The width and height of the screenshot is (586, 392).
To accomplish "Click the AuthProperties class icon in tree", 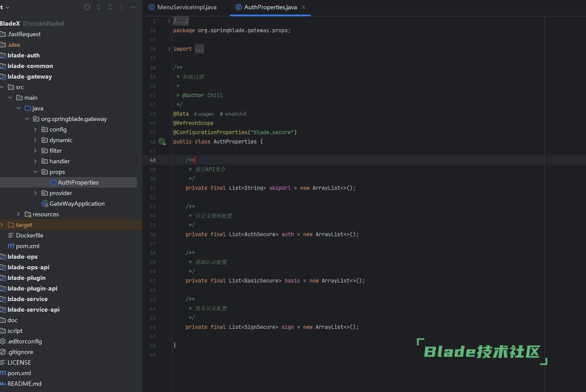I will tap(53, 182).
